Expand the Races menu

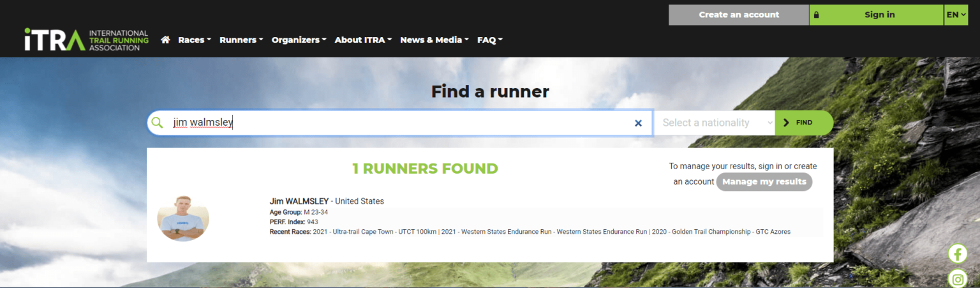[194, 40]
